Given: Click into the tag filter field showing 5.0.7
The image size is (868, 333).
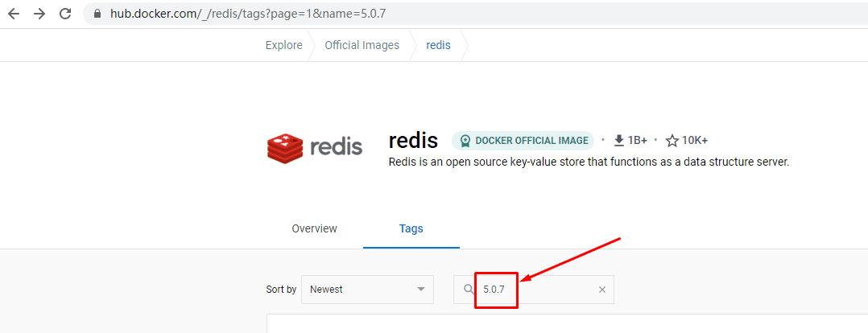Looking at the screenshot, I should pyautogui.click(x=534, y=290).
